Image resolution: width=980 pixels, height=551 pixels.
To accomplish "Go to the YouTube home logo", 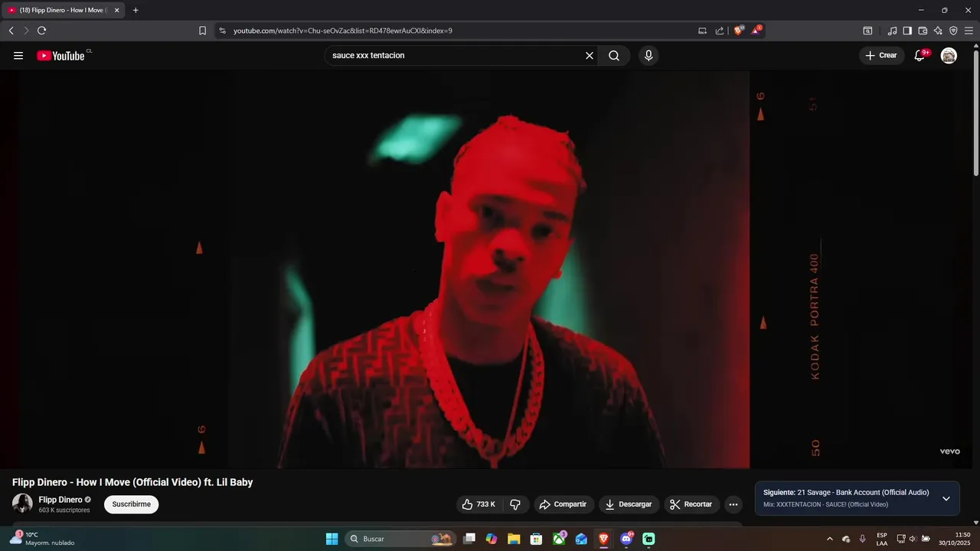I will 60,56.
